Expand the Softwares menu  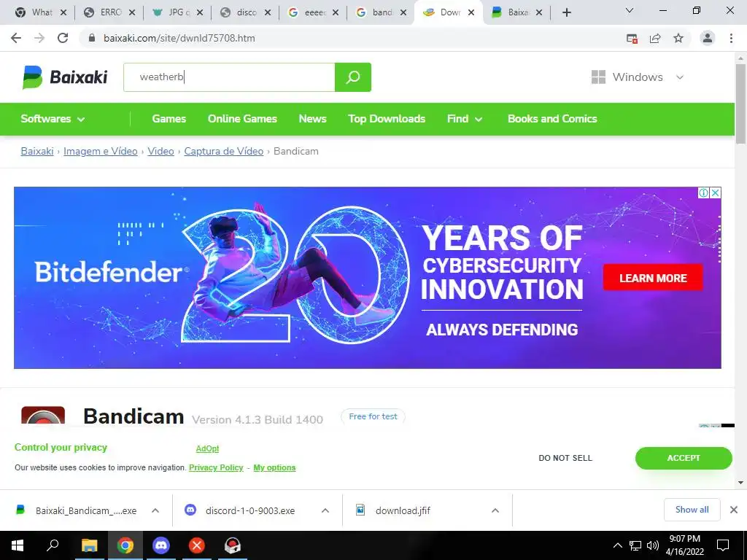(x=53, y=119)
